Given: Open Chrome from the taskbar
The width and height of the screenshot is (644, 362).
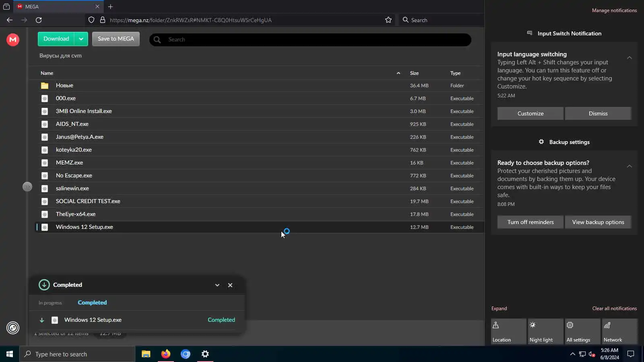Looking at the screenshot, I should 186,354.
